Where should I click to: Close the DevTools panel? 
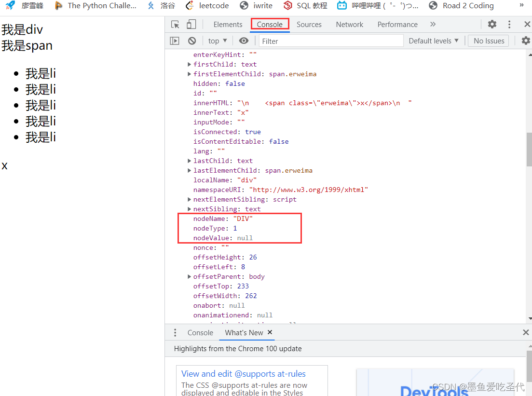(x=527, y=24)
